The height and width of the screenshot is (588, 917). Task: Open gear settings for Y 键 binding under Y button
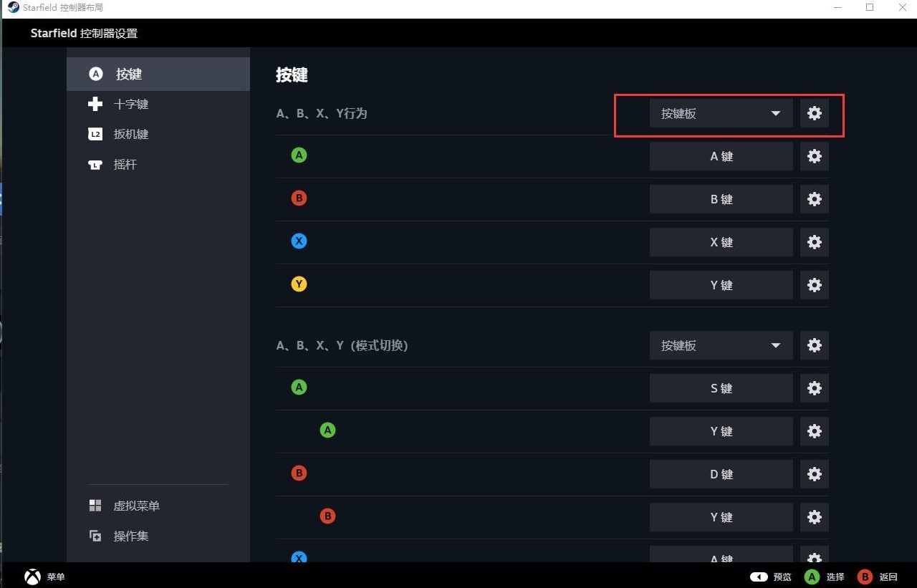[815, 285]
